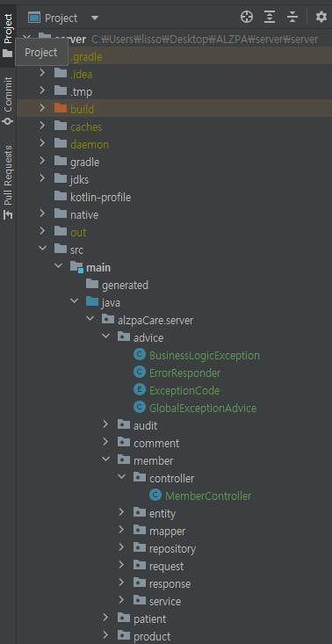
Task: Collapse the member package
Action: click(106, 459)
